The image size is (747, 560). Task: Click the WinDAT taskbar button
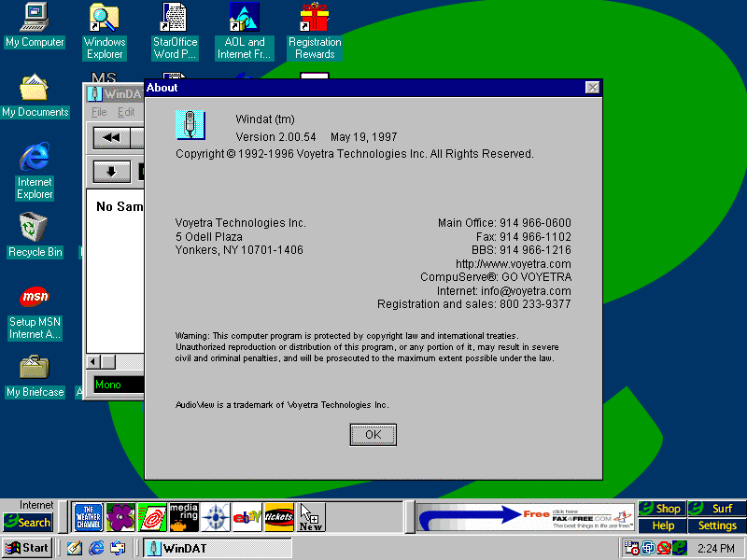coord(217,548)
